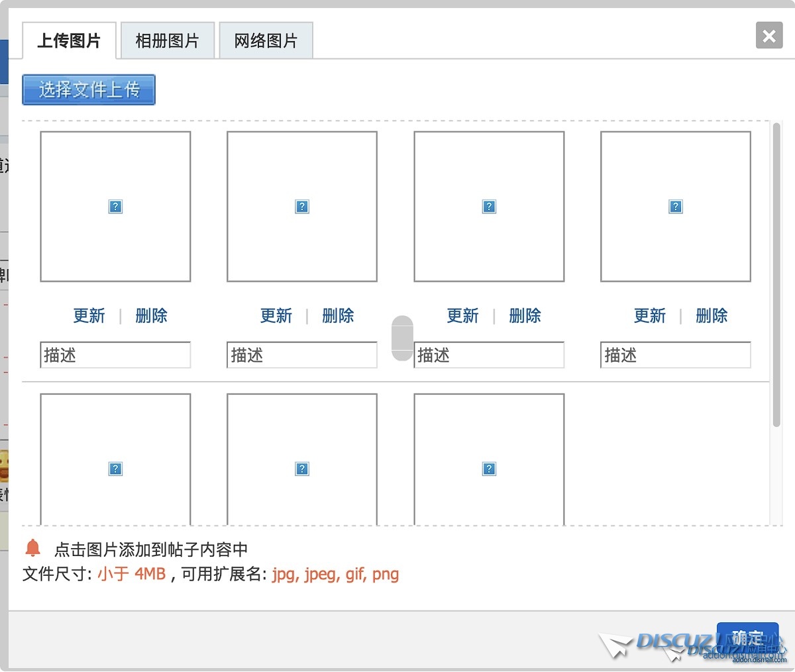795x672 pixels.
Task: Focus the 描述 field of the fourth image
Action: 676,355
